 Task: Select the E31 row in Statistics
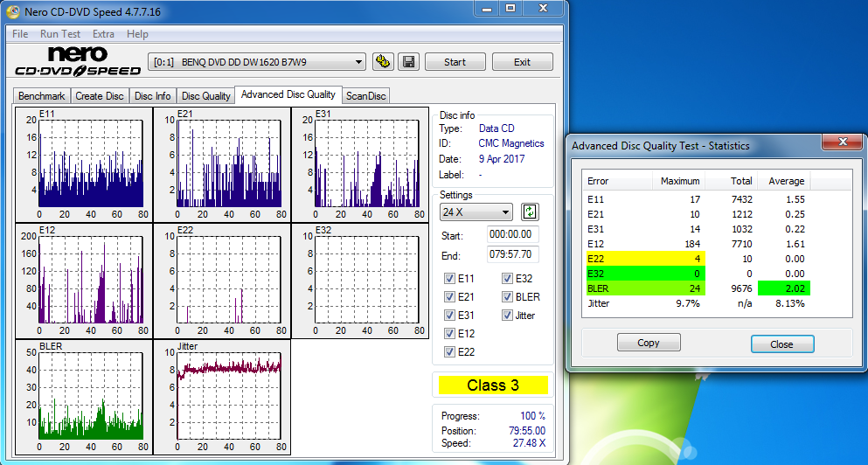click(697, 229)
